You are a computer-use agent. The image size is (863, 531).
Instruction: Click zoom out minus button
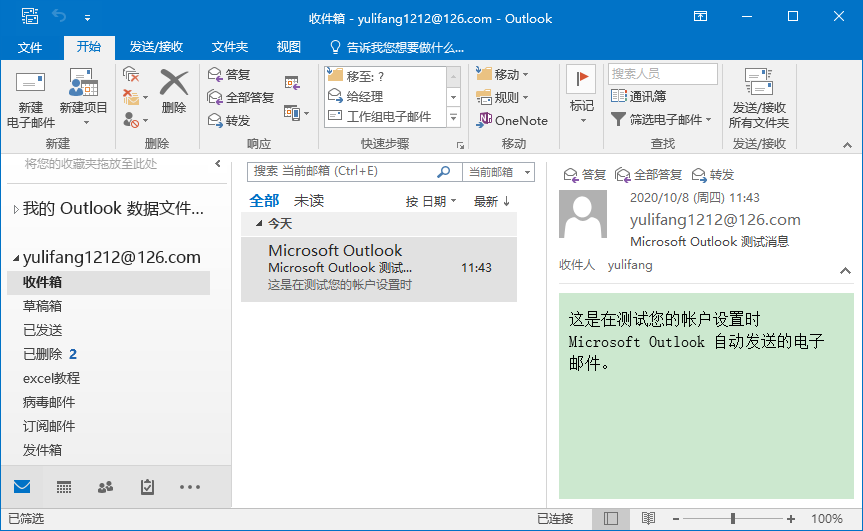pos(676,518)
